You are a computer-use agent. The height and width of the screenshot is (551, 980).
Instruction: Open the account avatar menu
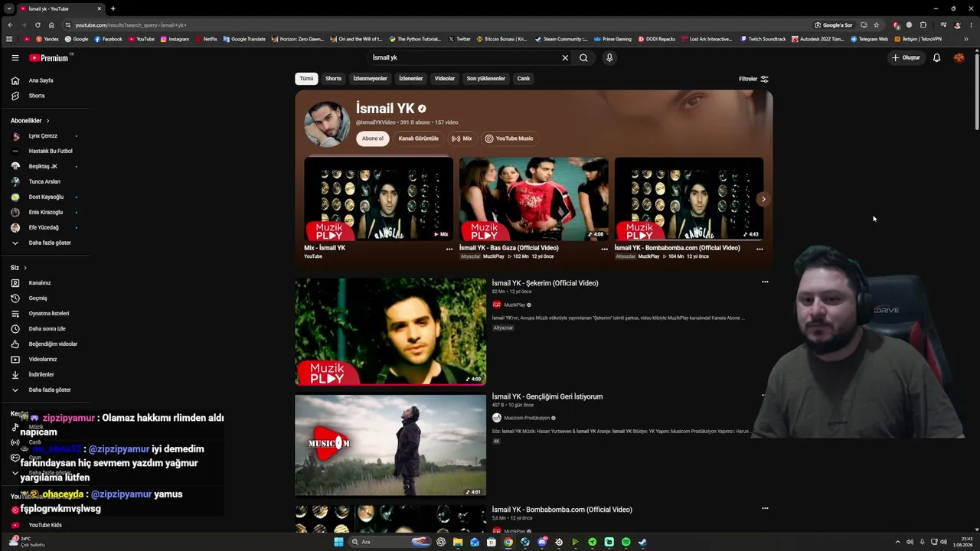coord(959,57)
